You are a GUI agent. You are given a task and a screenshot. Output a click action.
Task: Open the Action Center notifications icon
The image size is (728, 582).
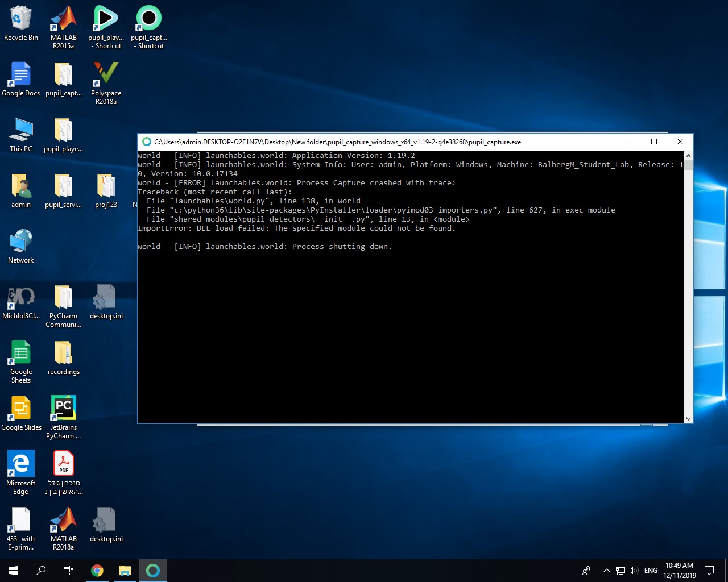[x=709, y=571]
